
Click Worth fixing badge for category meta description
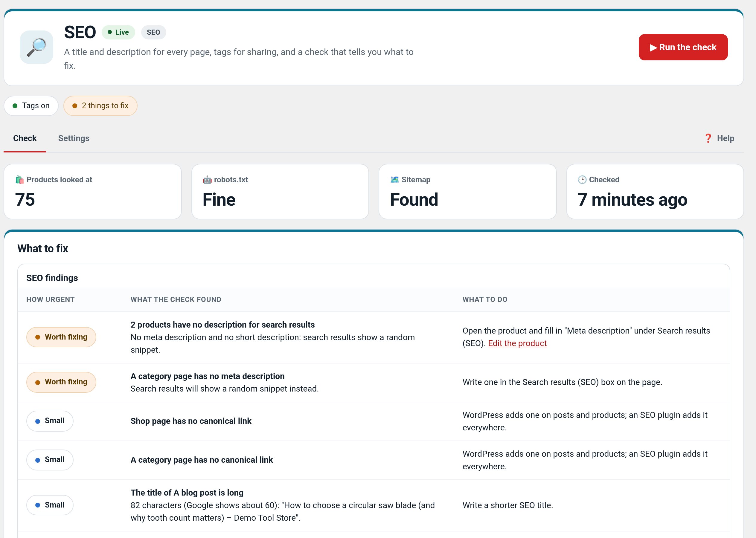(x=61, y=382)
